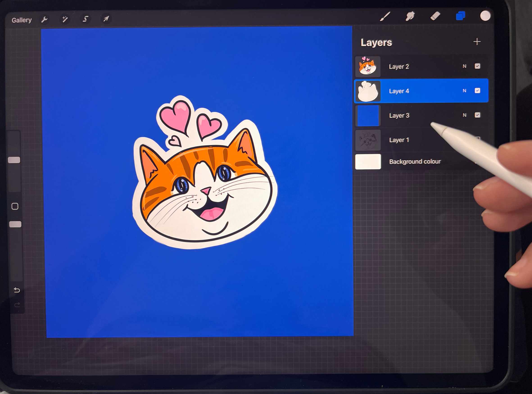
Task: Select the Selection tool
Action: click(86, 19)
